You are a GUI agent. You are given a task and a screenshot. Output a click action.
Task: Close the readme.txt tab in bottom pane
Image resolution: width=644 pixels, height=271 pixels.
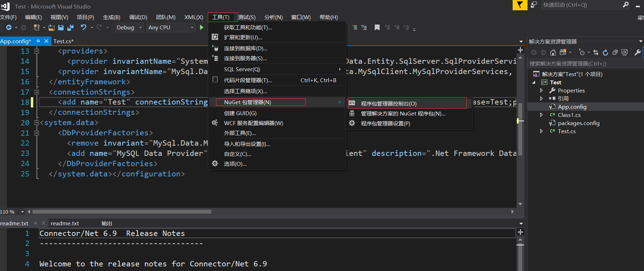click(44, 223)
